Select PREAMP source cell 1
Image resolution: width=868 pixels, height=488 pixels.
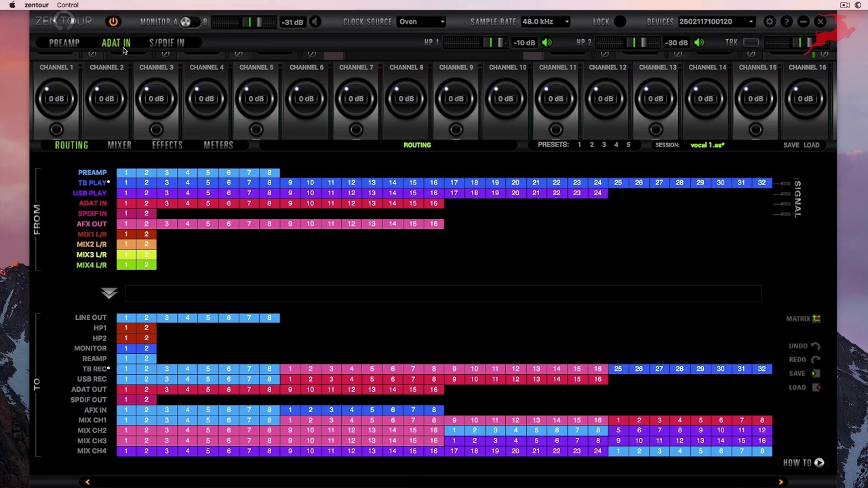coord(126,173)
